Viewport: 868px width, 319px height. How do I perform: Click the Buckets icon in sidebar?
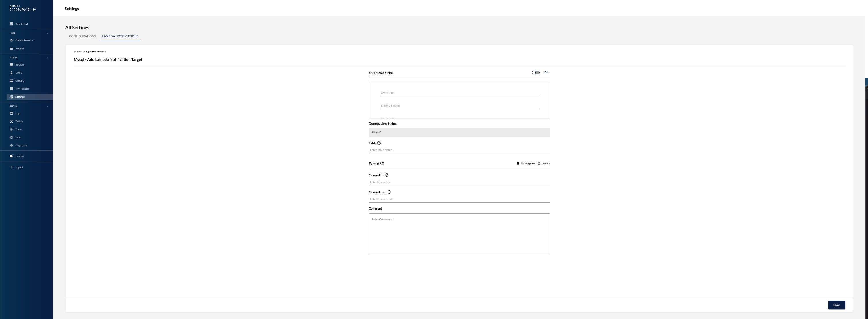click(x=12, y=65)
